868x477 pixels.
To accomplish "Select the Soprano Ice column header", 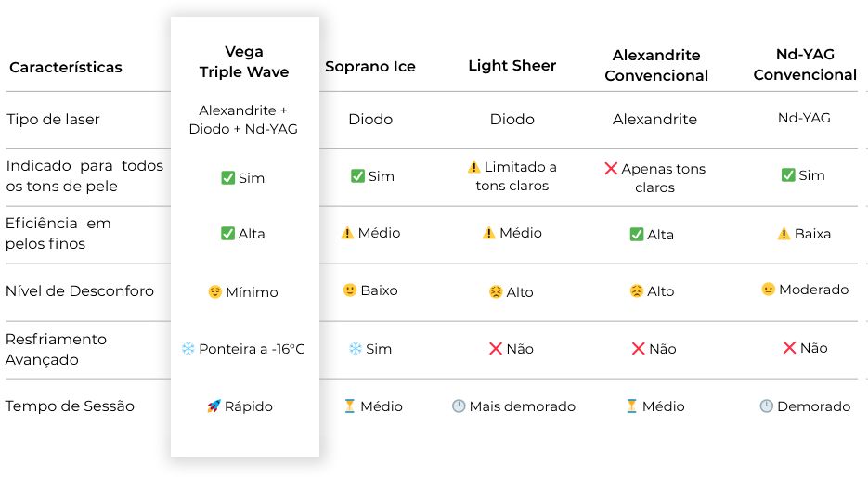I will [x=370, y=67].
